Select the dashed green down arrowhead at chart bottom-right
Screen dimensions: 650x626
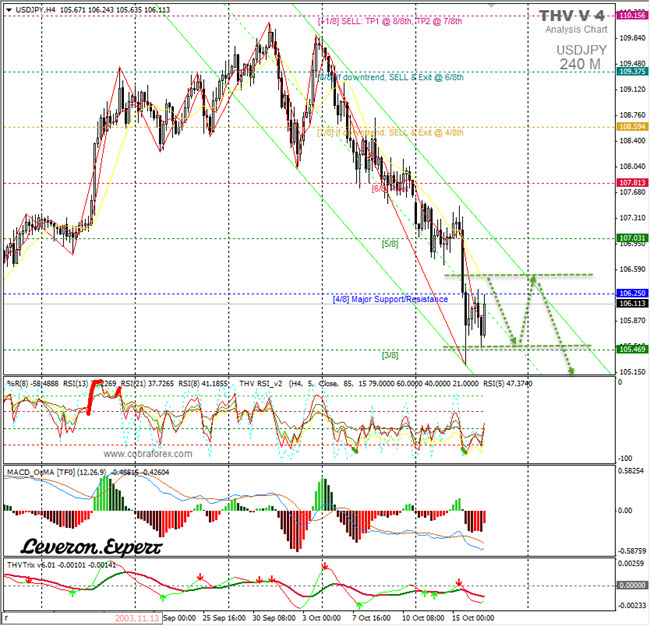pos(572,370)
